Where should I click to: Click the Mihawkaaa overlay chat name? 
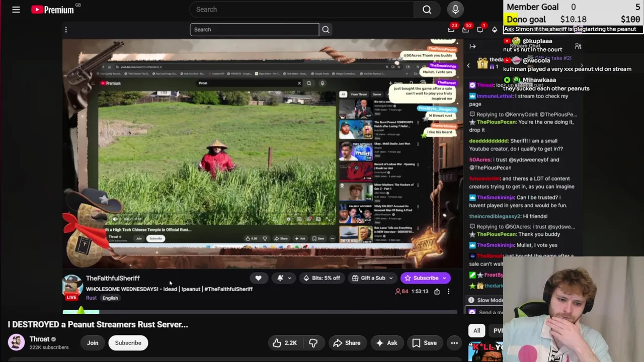pos(539,79)
